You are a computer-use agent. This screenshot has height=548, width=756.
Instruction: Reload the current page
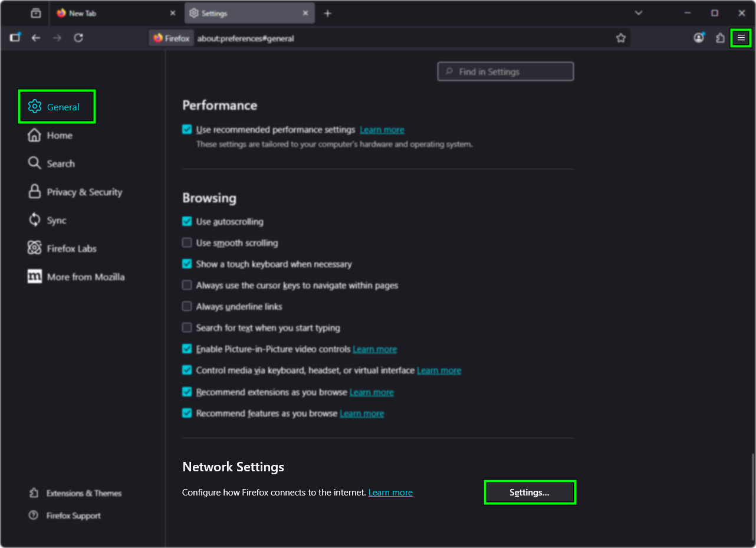click(x=78, y=38)
